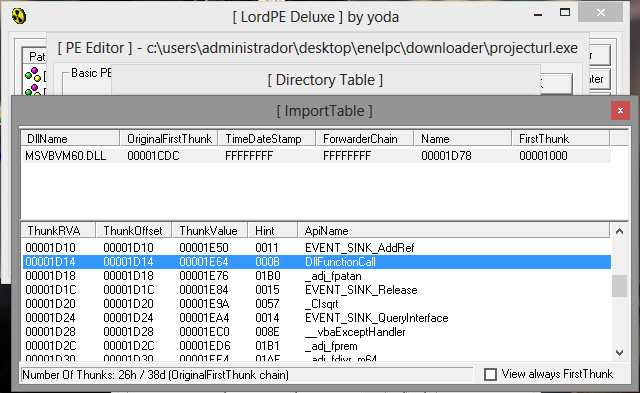Click the FirstThunk column header
This screenshot has width=640, height=393.
[560, 139]
